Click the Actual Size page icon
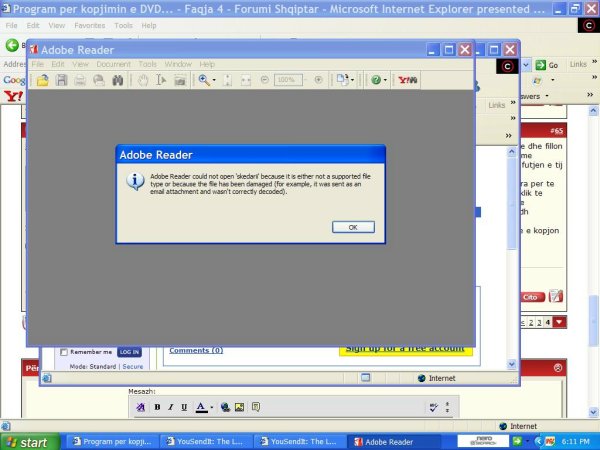 click(x=227, y=80)
